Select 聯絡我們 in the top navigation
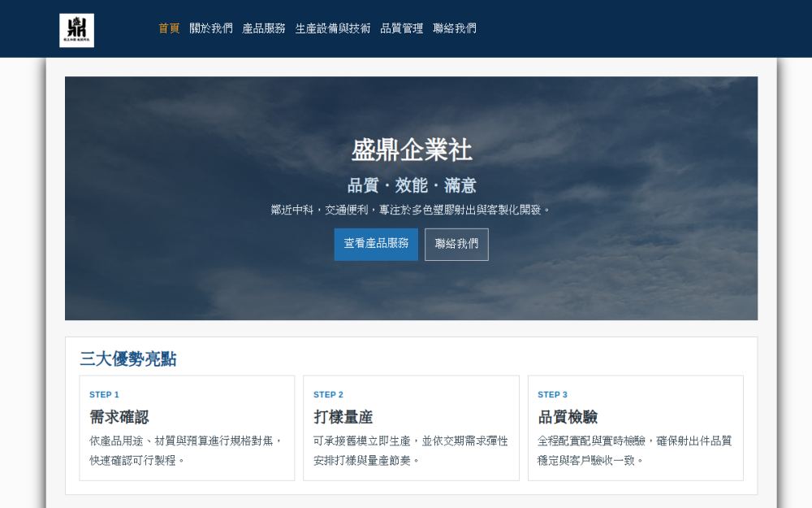Screen dimensions: 812x508 point(454,28)
